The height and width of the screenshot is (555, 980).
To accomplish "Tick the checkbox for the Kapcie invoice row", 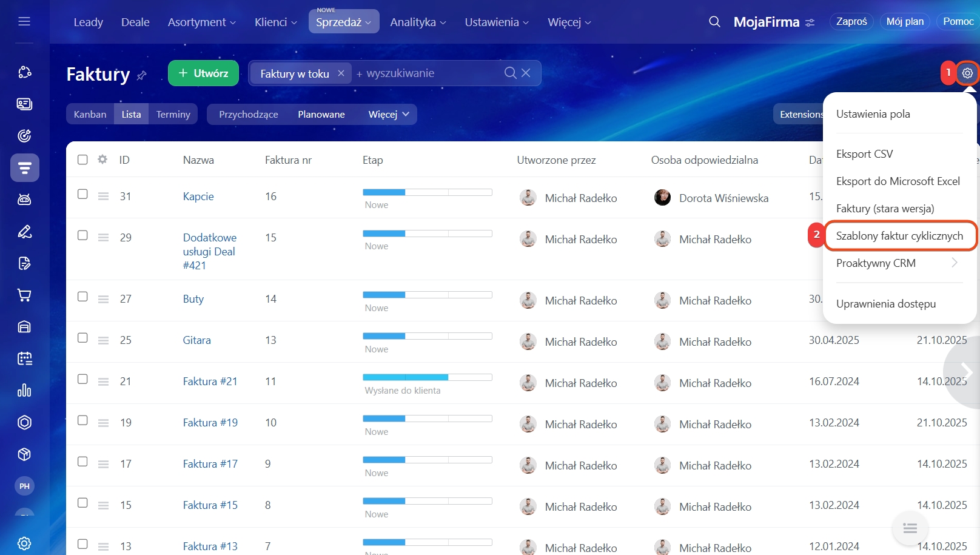I will coord(82,194).
